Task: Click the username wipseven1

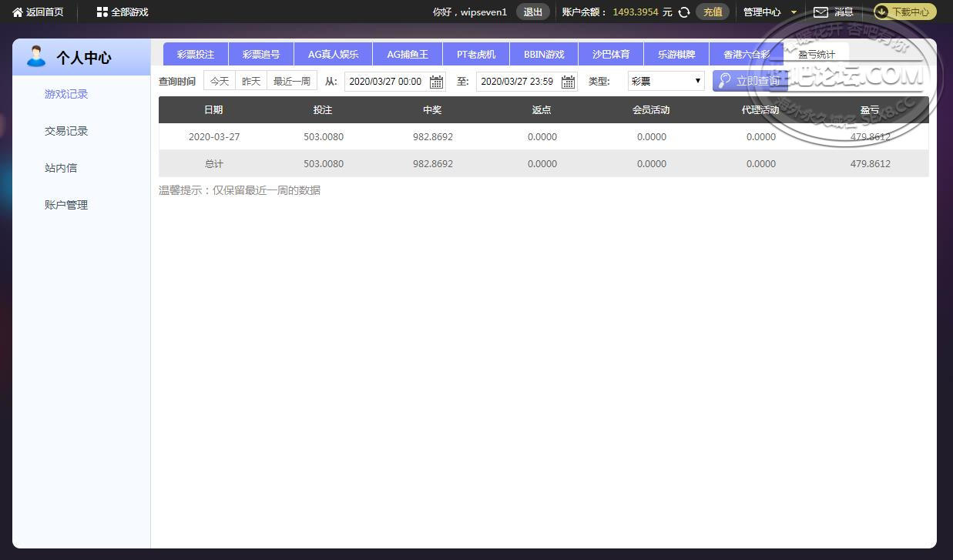Action: click(x=483, y=12)
